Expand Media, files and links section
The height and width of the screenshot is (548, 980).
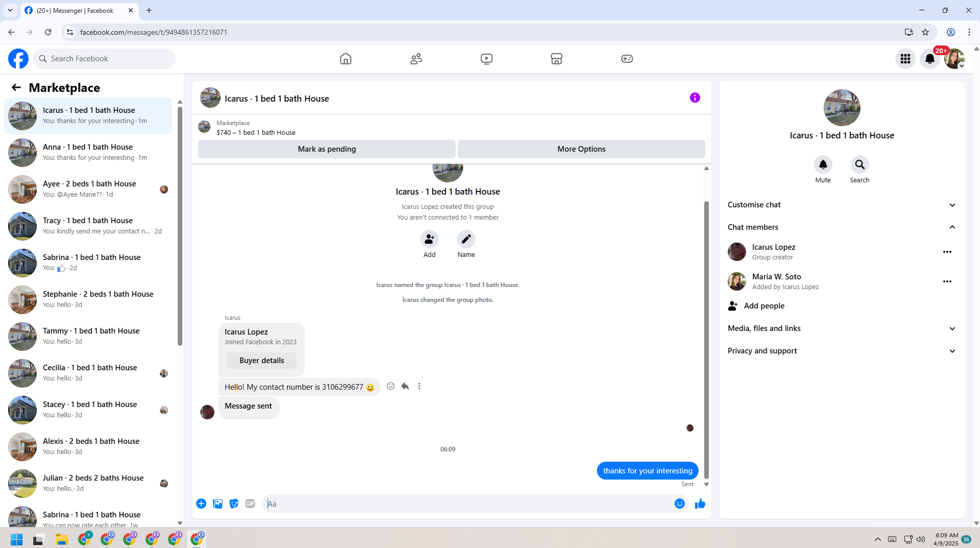(x=842, y=328)
